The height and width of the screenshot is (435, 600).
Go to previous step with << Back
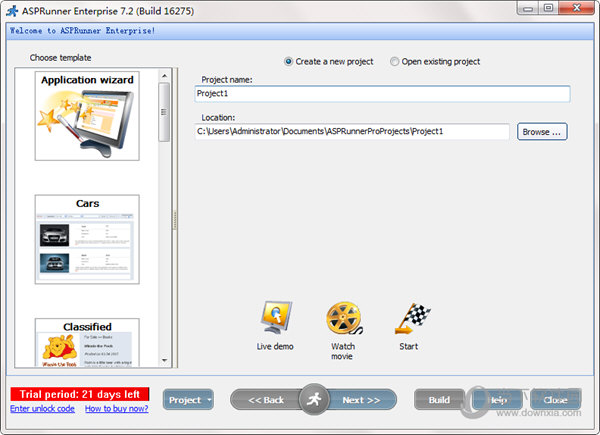pos(266,400)
